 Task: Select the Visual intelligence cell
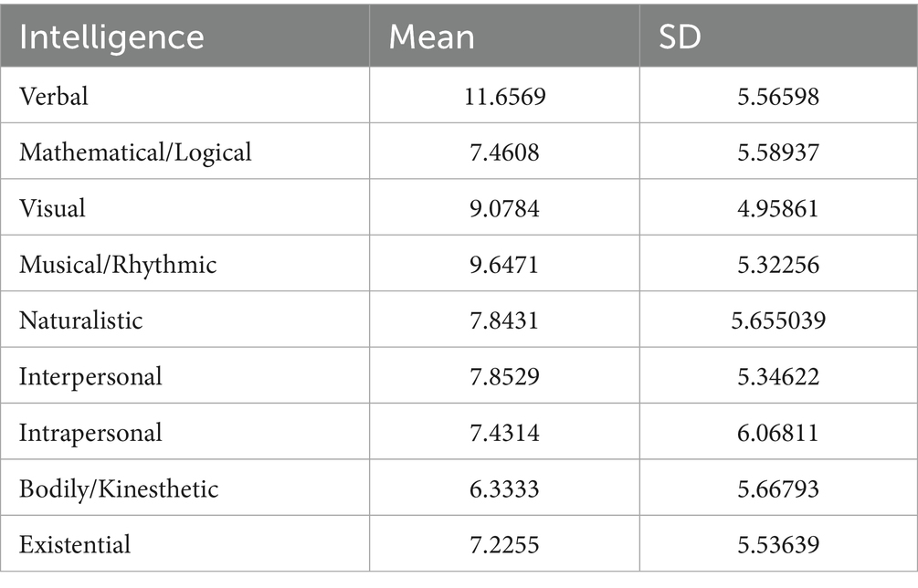(52, 208)
